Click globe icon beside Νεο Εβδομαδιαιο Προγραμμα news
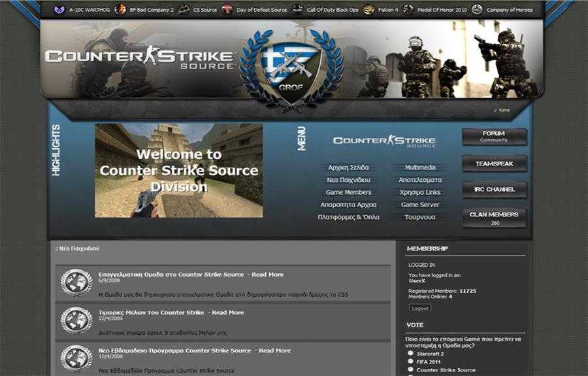The width and height of the screenshot is (588, 376). pyautogui.click(x=76, y=358)
